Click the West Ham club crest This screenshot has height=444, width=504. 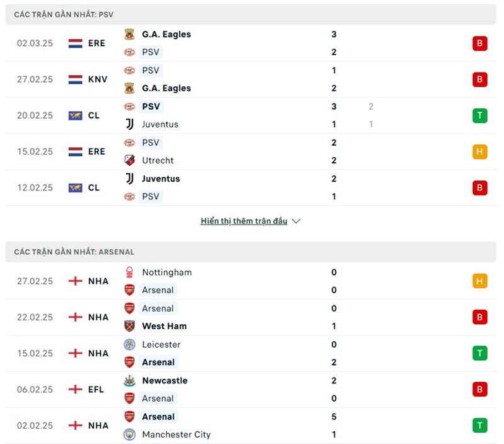click(x=129, y=326)
